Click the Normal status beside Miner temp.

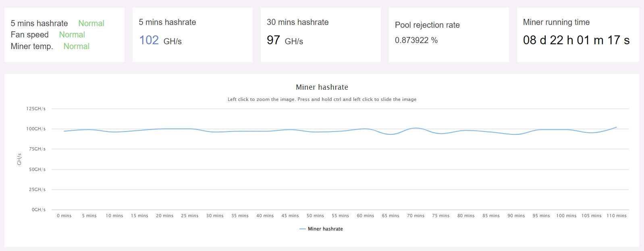[x=76, y=46]
